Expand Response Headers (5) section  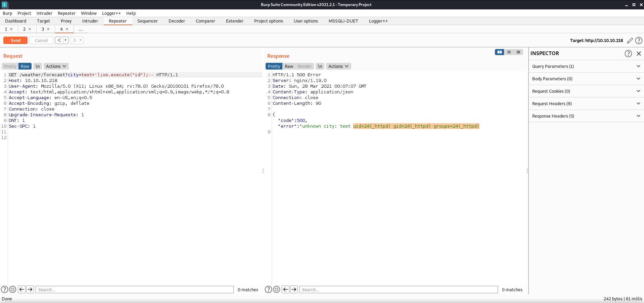(586, 116)
